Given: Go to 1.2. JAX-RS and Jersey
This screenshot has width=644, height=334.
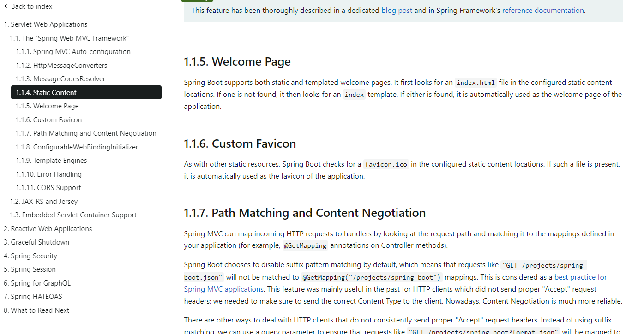Looking at the screenshot, I should [x=44, y=202].
